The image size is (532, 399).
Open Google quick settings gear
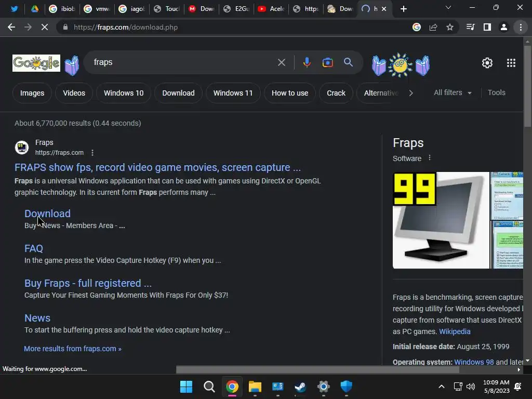487,63
